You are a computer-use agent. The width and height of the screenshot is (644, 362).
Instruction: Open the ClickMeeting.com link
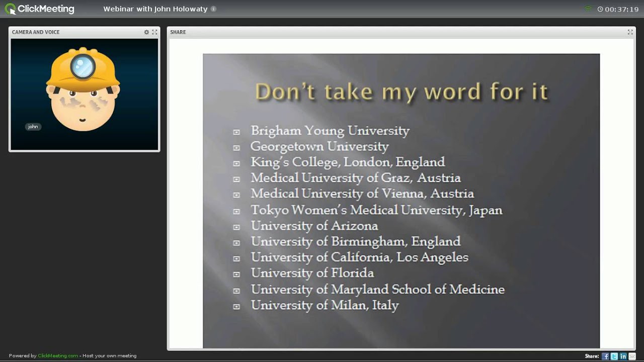tap(58, 356)
